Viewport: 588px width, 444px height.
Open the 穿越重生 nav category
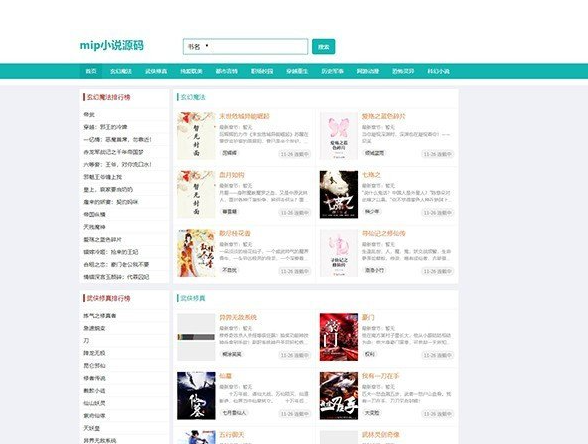[297, 71]
